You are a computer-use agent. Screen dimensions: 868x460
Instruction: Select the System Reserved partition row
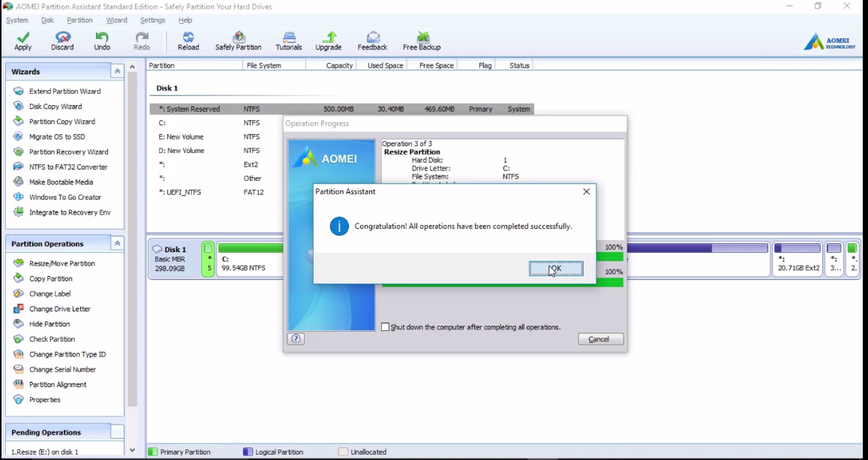pyautogui.click(x=341, y=109)
